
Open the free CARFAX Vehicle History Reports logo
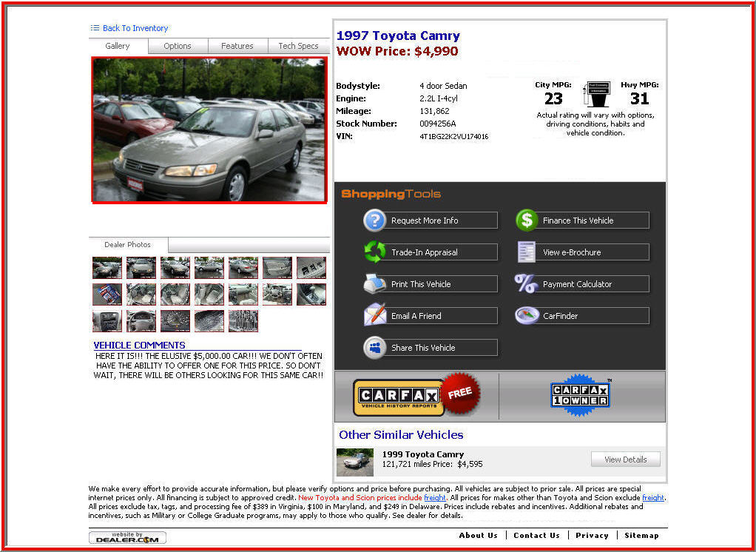point(416,395)
